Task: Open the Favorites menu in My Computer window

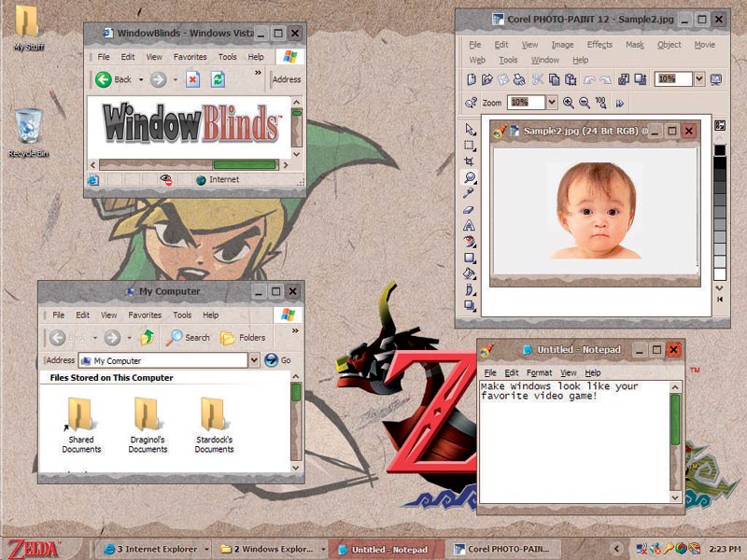Action: [x=145, y=315]
